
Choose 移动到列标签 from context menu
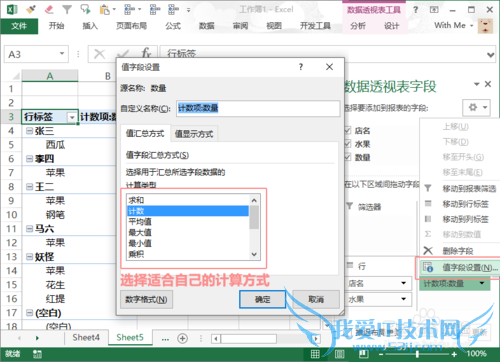(x=461, y=219)
